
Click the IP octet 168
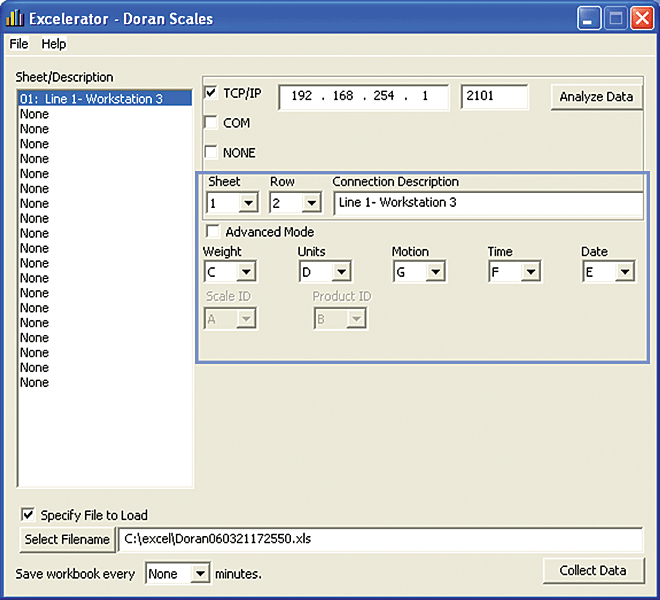(x=343, y=96)
